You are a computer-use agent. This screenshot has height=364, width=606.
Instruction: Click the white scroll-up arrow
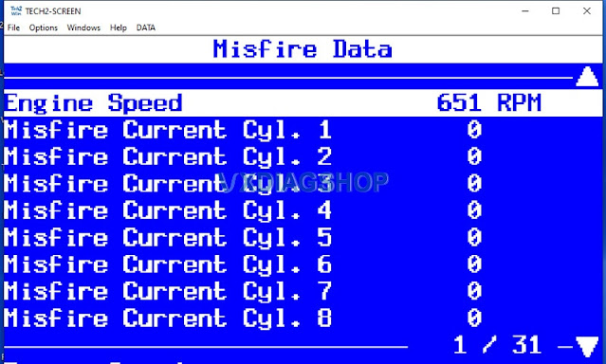[587, 77]
